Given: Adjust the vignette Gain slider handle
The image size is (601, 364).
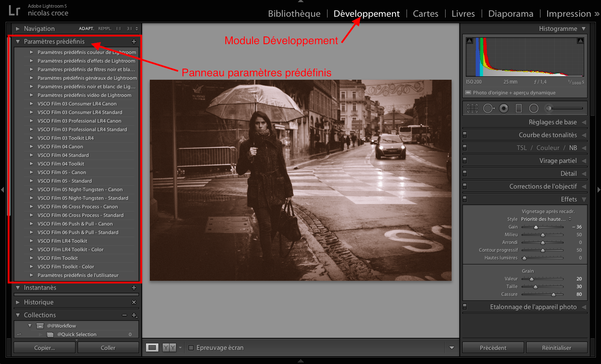Looking at the screenshot, I should point(536,227).
